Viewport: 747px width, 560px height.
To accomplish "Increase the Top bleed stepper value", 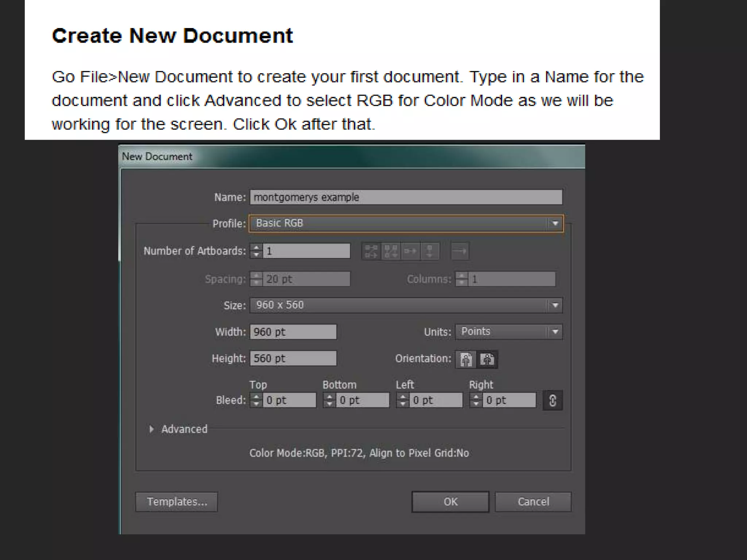I will [256, 397].
